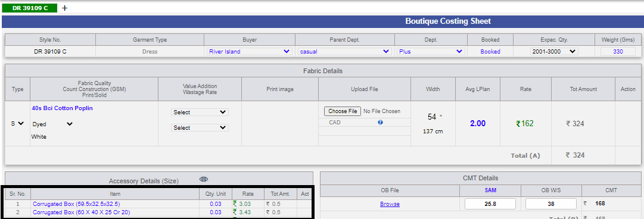Image resolution: width=644 pixels, height=219 pixels.
Task: Open the second Wastage Rate Select dropdown
Action: click(x=200, y=127)
